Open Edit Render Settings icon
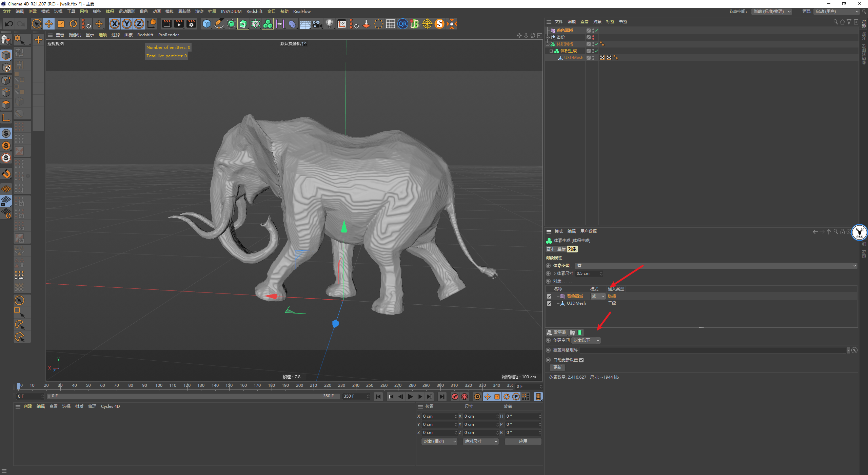Image resolution: width=868 pixels, height=475 pixels. click(x=191, y=24)
